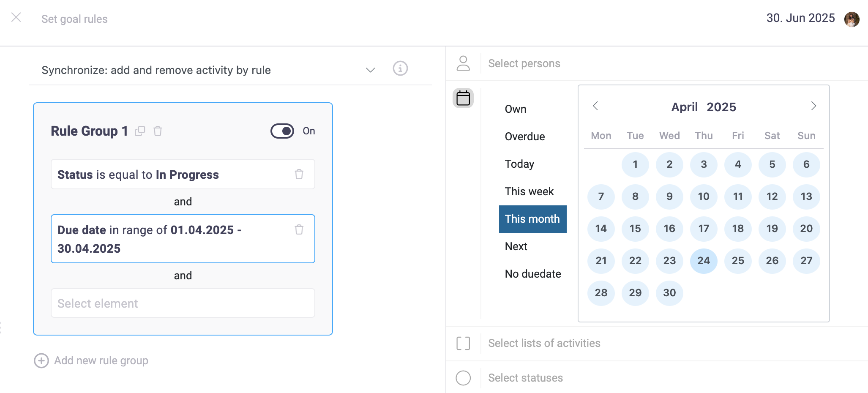The height and width of the screenshot is (393, 868).
Task: Click the lists of activities bracket icon
Action: click(463, 343)
